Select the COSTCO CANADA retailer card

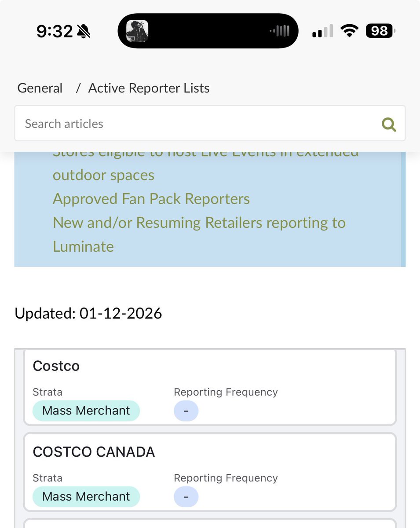(210, 472)
